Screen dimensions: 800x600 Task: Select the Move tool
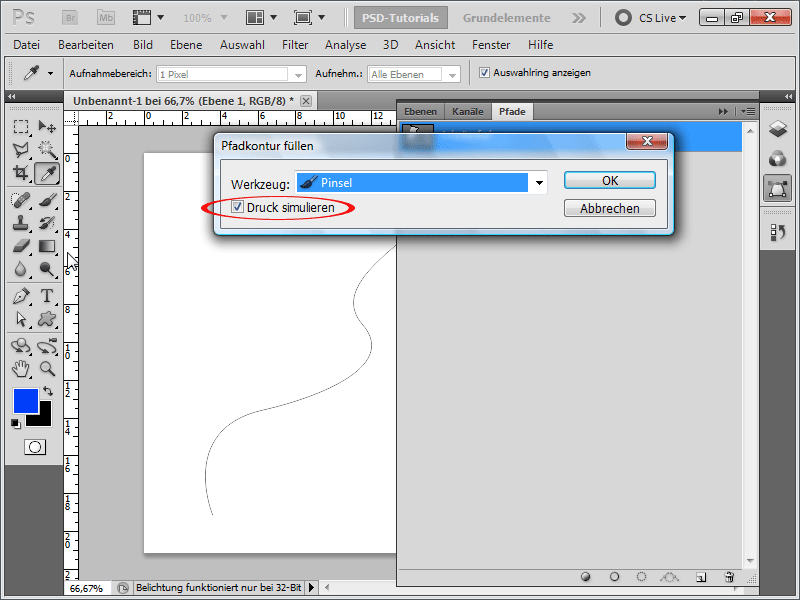tap(47, 126)
